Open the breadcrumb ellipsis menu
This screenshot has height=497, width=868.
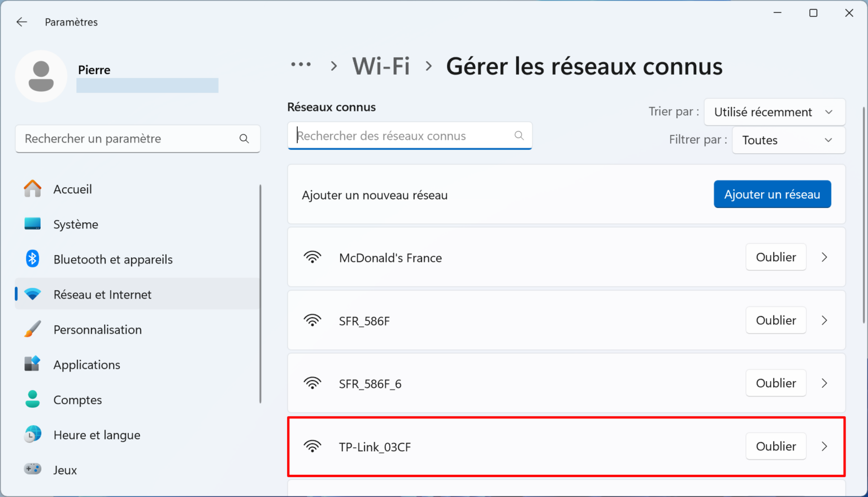point(301,64)
